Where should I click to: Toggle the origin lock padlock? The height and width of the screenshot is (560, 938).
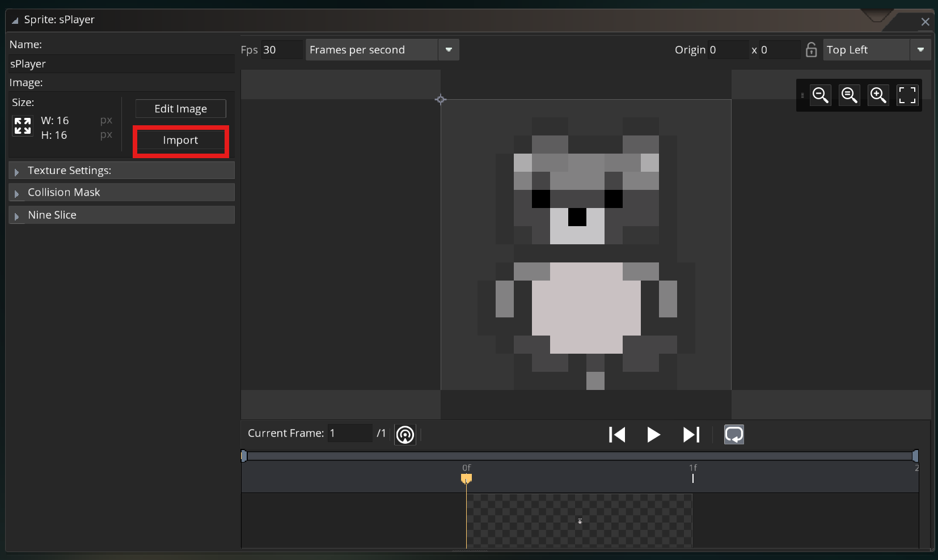pyautogui.click(x=812, y=50)
